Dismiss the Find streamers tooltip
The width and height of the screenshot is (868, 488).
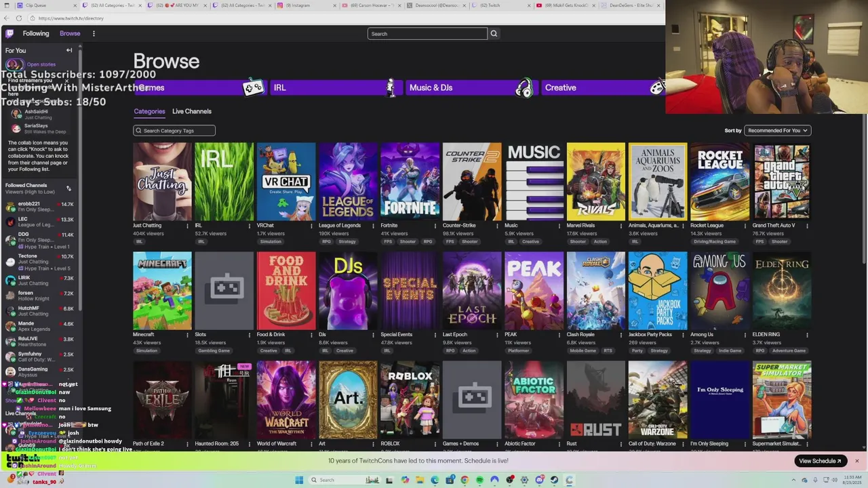(x=66, y=81)
